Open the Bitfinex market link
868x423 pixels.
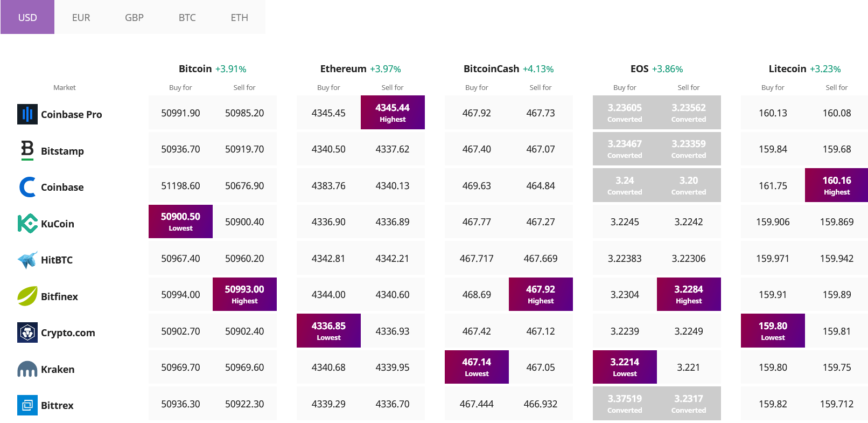[x=60, y=296]
